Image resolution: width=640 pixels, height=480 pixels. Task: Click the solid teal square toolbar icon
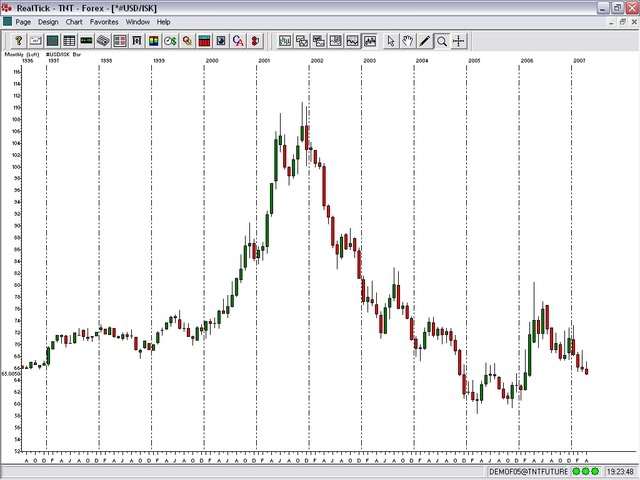(x=53, y=41)
